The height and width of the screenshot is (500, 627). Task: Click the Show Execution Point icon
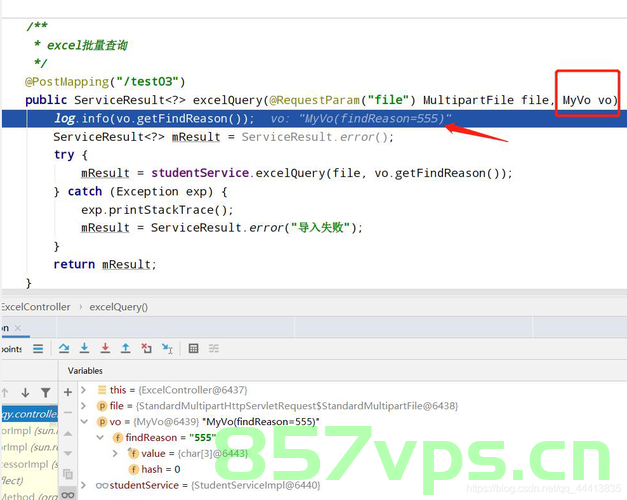[x=38, y=349]
